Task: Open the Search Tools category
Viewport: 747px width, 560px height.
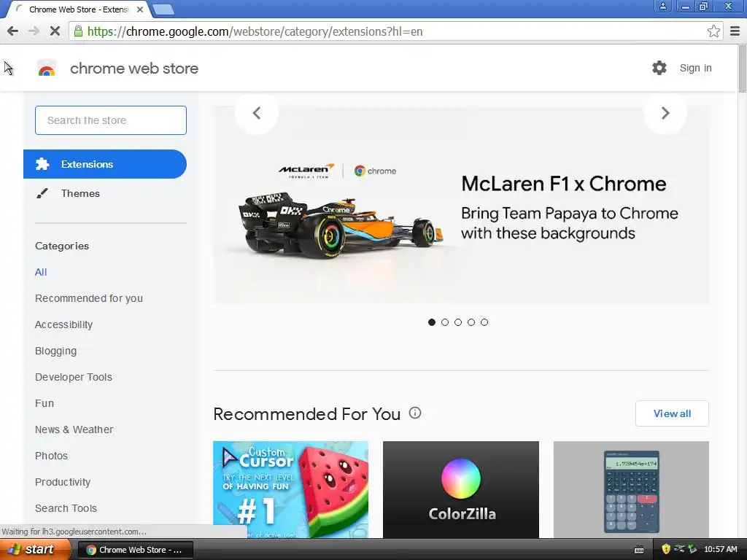Action: click(x=66, y=508)
